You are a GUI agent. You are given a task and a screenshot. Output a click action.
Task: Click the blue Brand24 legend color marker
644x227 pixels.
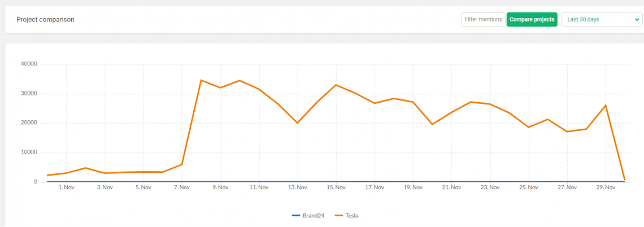[296, 216]
